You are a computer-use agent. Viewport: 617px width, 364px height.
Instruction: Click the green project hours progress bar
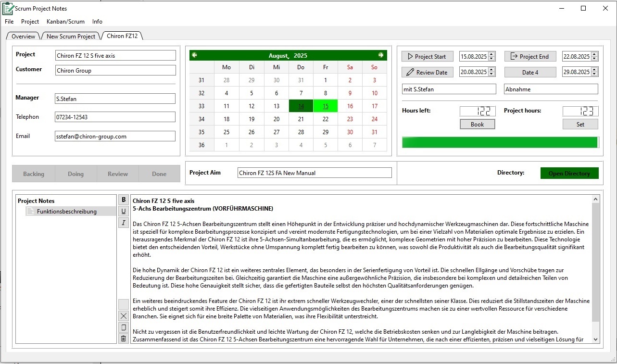(500, 142)
